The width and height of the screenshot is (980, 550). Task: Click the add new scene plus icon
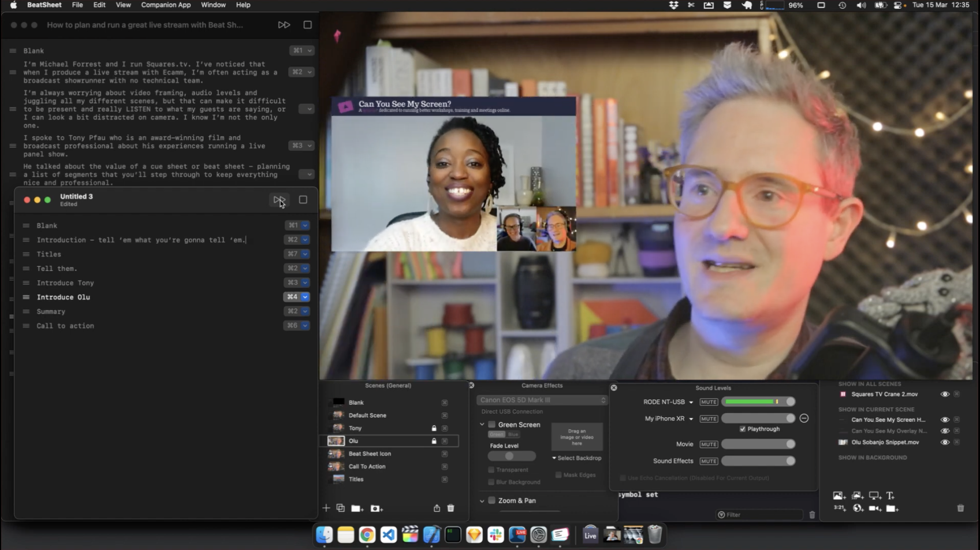326,508
